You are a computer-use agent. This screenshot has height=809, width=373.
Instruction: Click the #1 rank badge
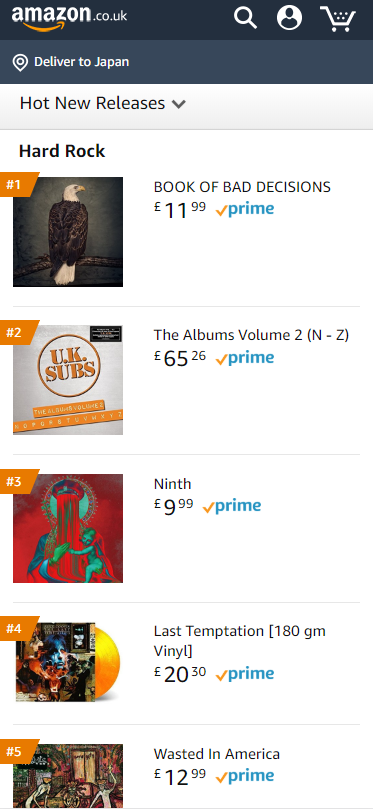pyautogui.click(x=19, y=184)
